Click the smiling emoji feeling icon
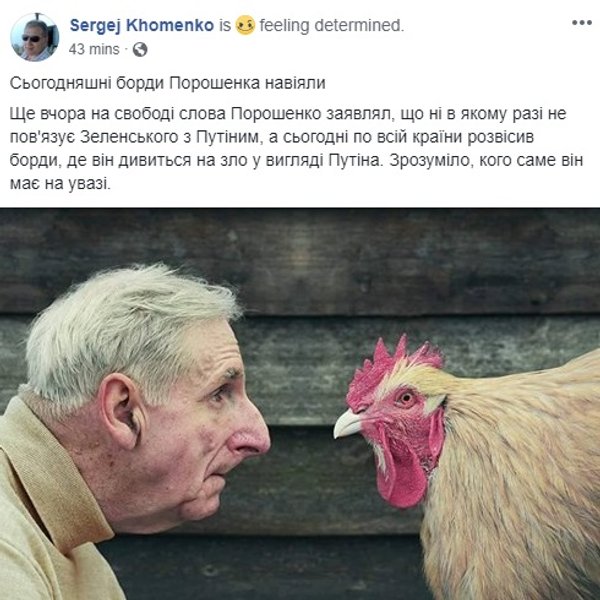 245,25
